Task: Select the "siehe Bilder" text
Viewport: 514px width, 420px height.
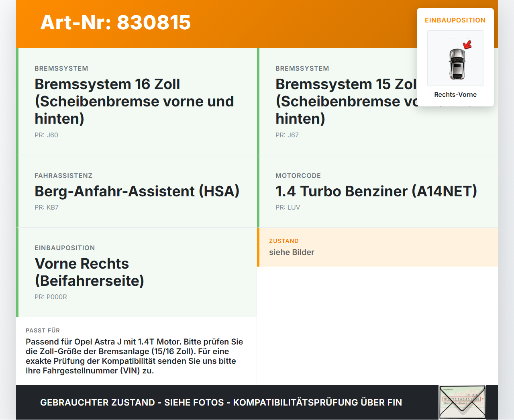Action: (292, 252)
